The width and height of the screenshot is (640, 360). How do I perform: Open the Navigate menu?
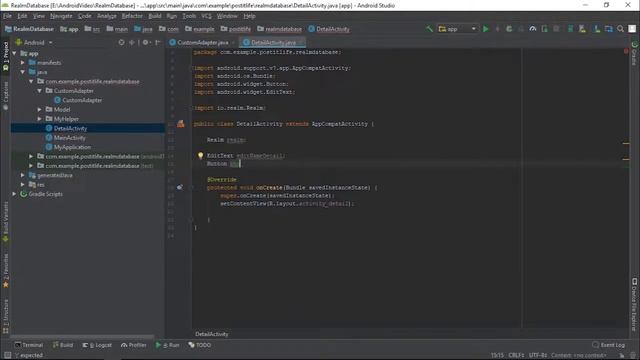point(61,16)
